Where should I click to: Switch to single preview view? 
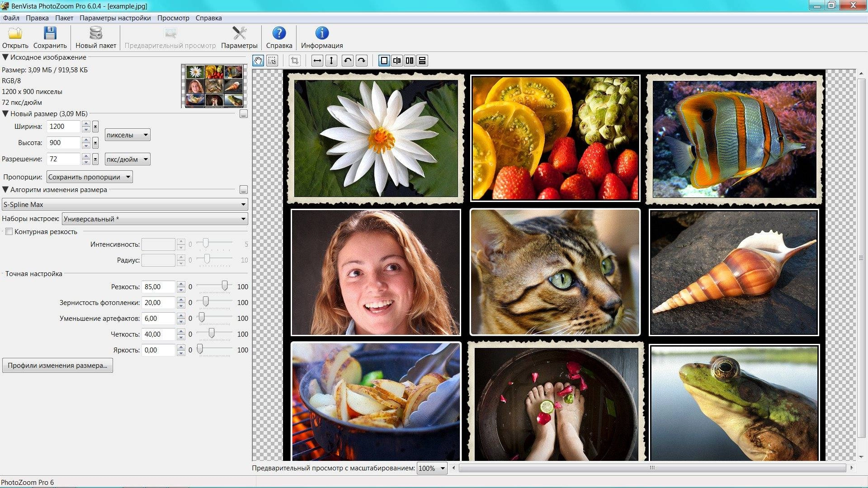384,61
